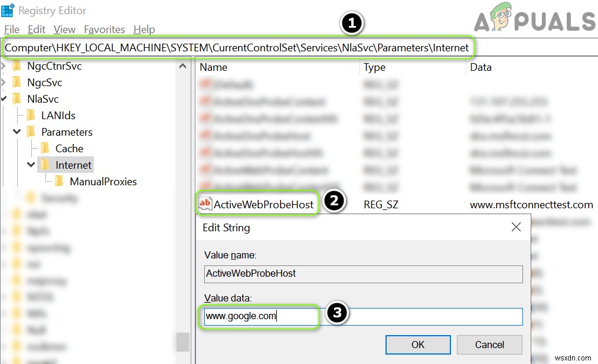598x364 pixels.
Task: Select the LANIds key label
Action: (x=58, y=115)
